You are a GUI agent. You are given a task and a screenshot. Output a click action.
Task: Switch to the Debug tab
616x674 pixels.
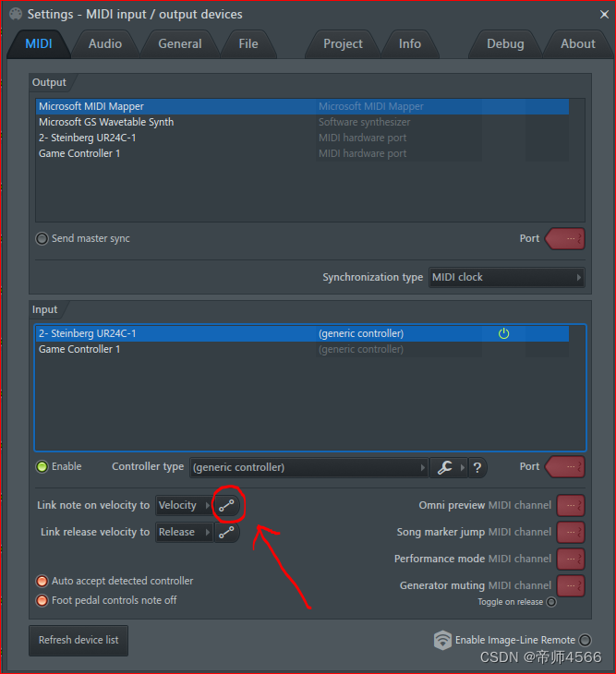point(505,43)
